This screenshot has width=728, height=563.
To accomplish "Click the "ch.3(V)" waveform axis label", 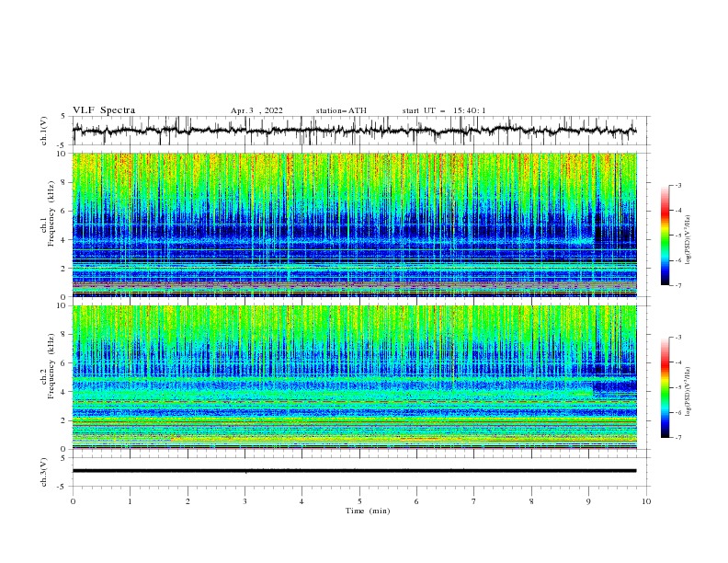I will click(x=44, y=472).
